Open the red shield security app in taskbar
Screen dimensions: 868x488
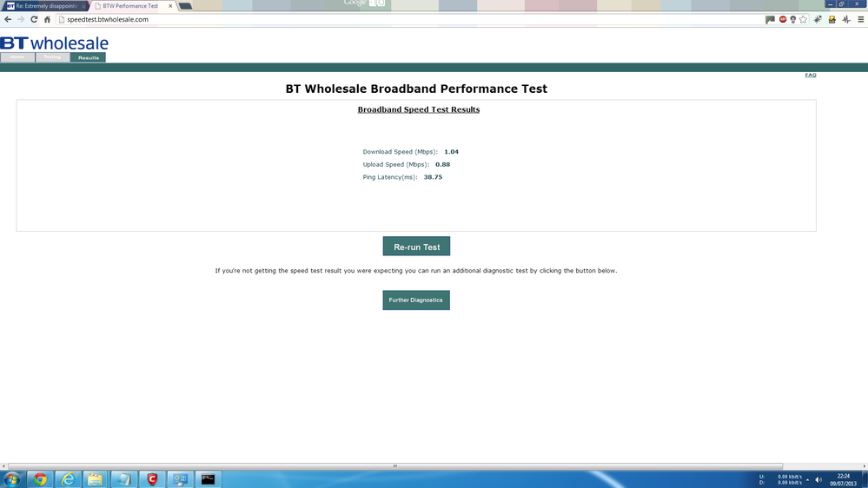(152, 479)
